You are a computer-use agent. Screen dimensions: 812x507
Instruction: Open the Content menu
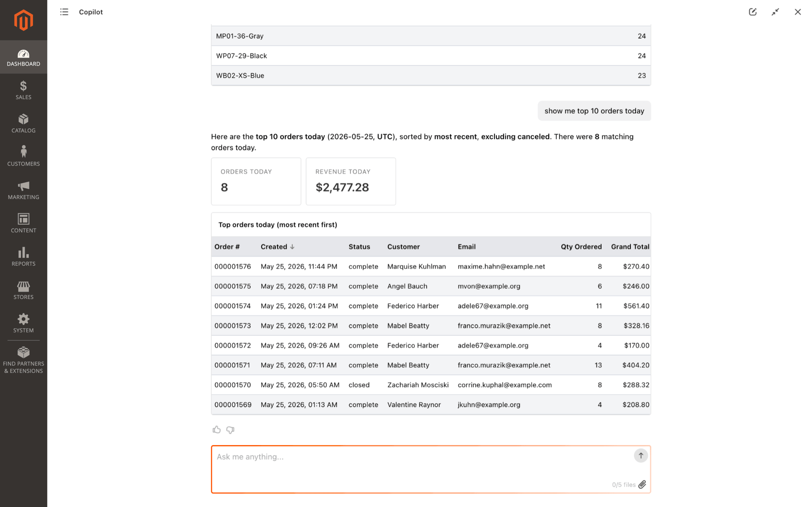(x=23, y=223)
